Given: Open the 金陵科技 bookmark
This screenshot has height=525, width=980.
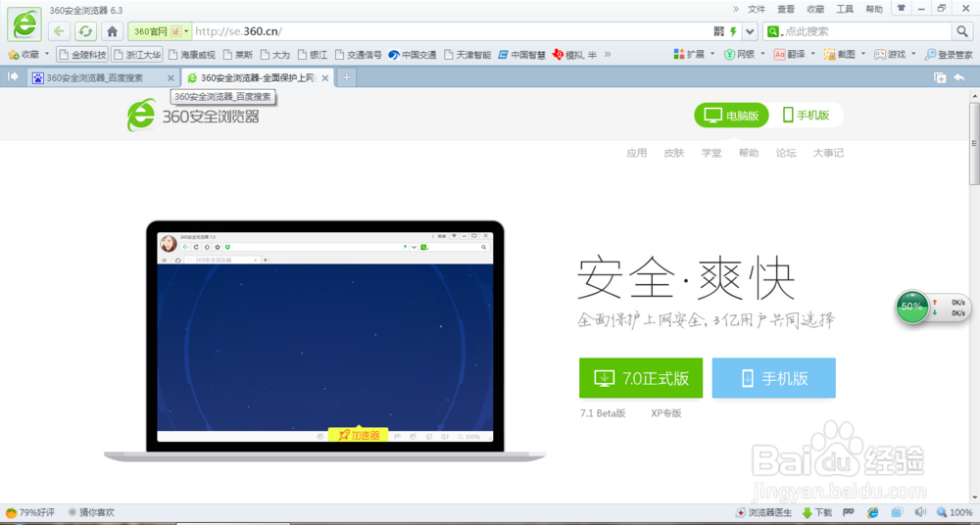Looking at the screenshot, I should click(82, 55).
